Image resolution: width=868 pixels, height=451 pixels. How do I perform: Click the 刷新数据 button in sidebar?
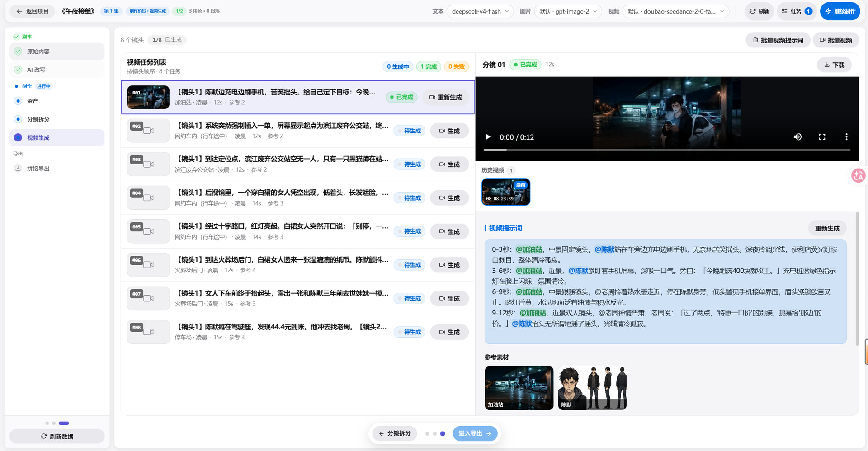tap(57, 436)
